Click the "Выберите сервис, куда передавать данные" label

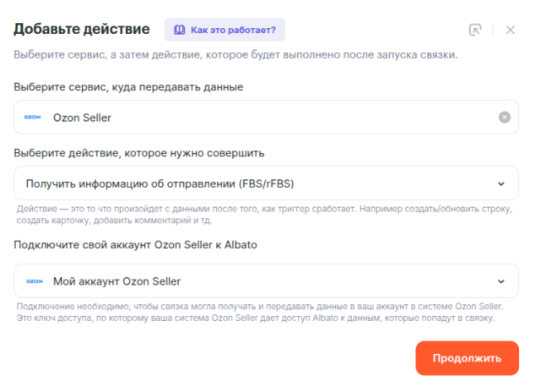tap(128, 86)
